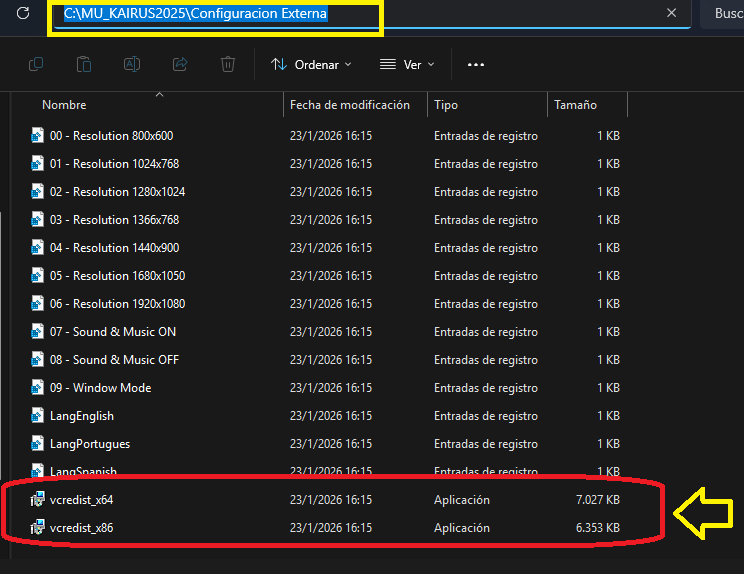Viewport: 744px width, 574px height.
Task: Click the search box labeled Busc
Action: tap(726, 14)
